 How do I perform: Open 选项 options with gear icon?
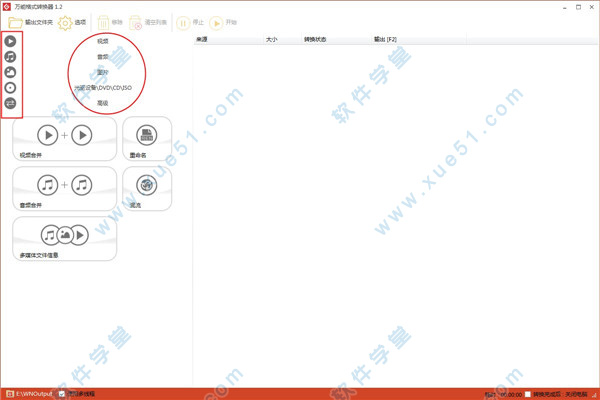[72, 22]
